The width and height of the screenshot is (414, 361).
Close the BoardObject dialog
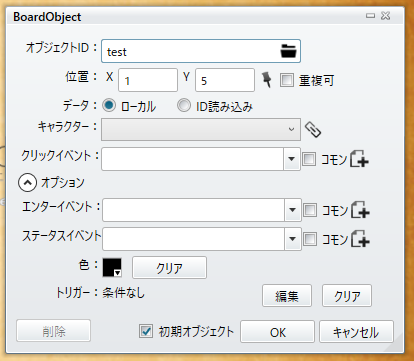point(386,16)
